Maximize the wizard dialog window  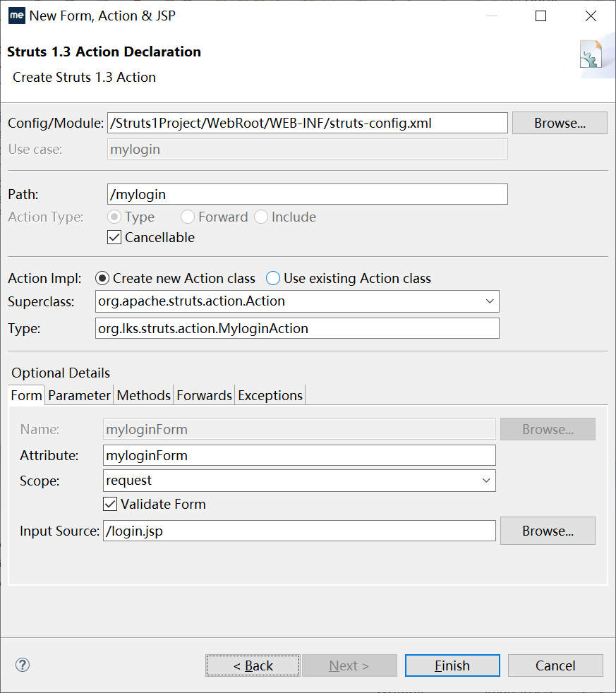pyautogui.click(x=541, y=16)
